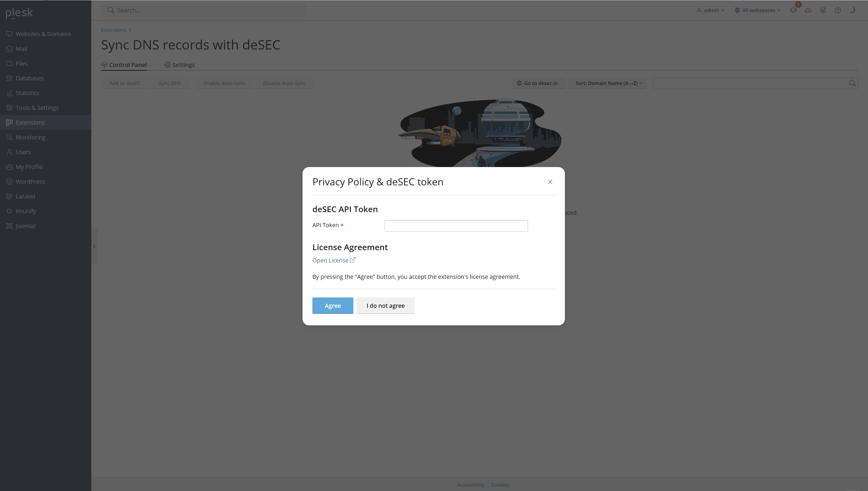Open the All webspaces selector
The image size is (868, 491).
[x=757, y=10]
